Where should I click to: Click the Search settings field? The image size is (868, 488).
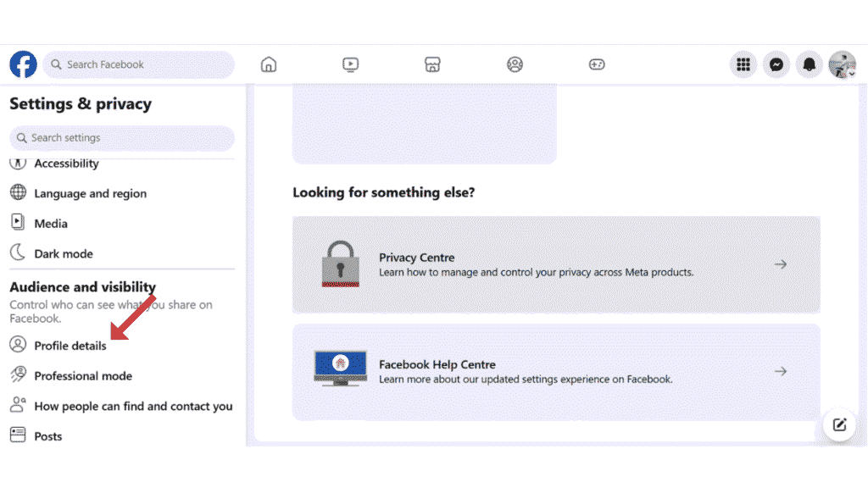point(121,138)
